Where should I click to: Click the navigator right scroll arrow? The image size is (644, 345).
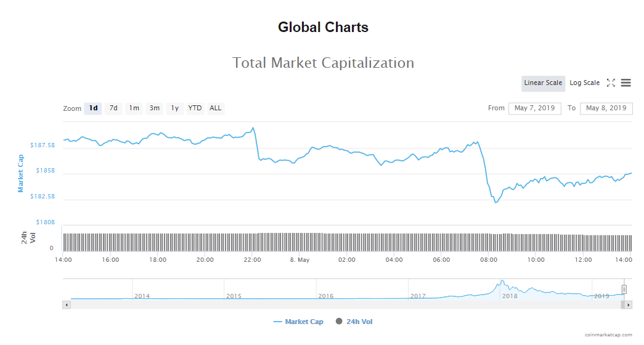(629, 305)
